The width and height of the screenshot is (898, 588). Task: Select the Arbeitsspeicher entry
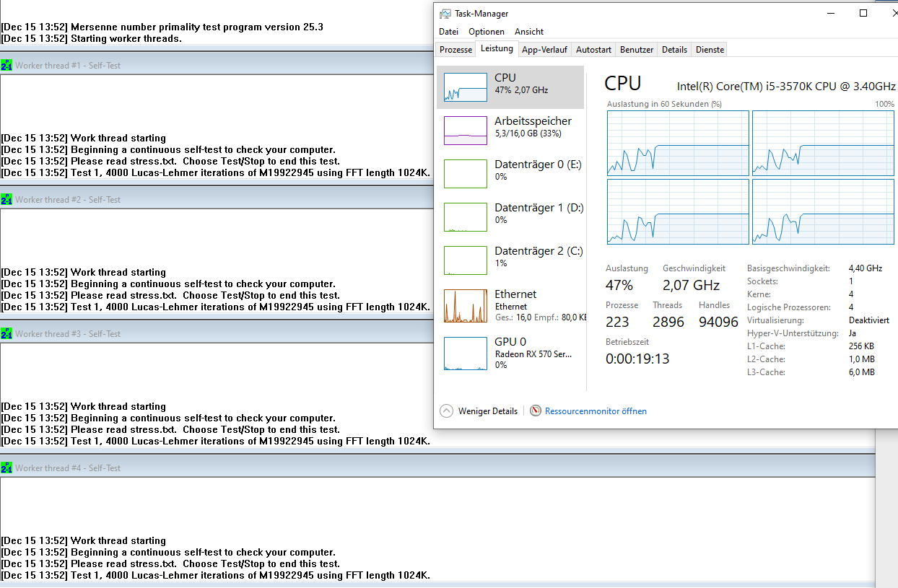[x=510, y=130]
